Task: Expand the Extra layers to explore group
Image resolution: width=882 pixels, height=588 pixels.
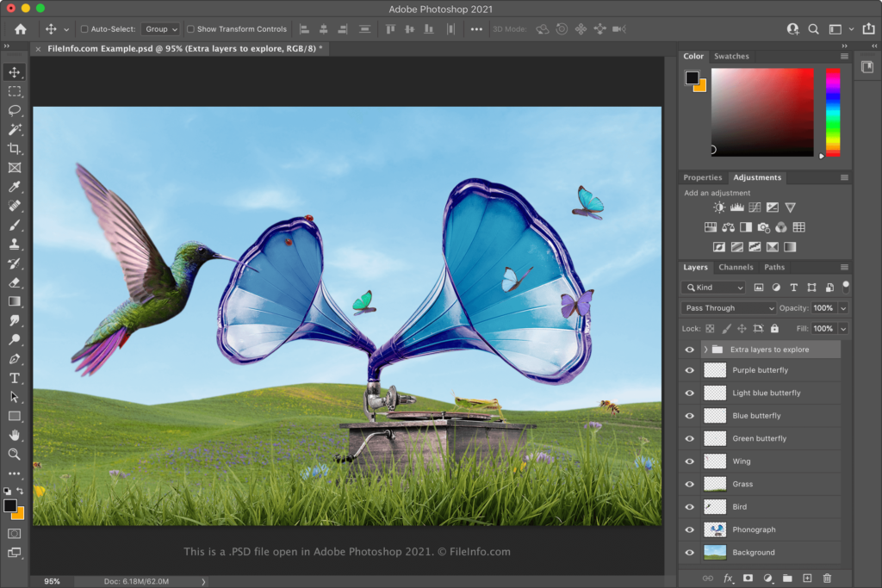Action: [x=705, y=350]
